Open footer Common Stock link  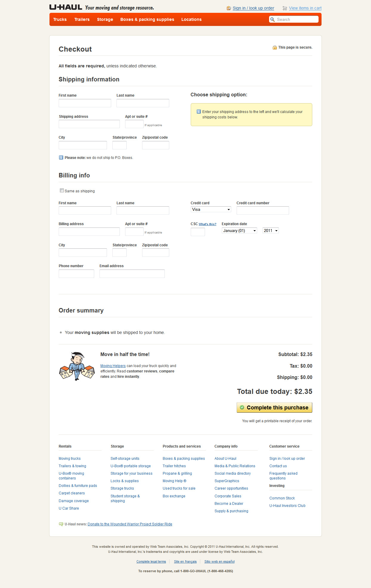point(282,498)
